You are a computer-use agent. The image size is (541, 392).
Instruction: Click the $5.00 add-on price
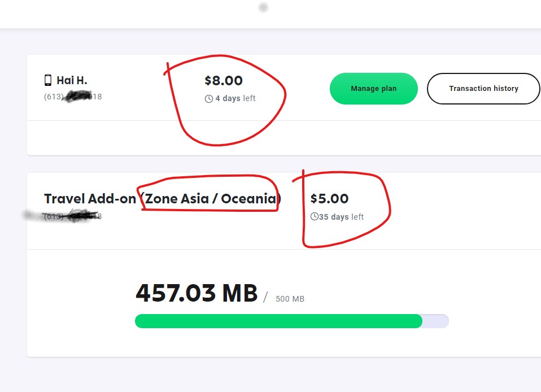329,199
